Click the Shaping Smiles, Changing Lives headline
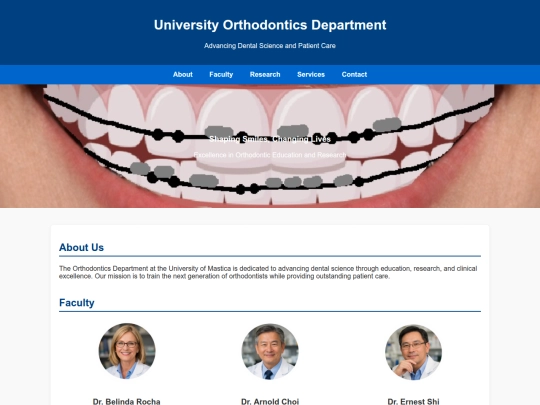The height and width of the screenshot is (405, 540). (x=270, y=139)
